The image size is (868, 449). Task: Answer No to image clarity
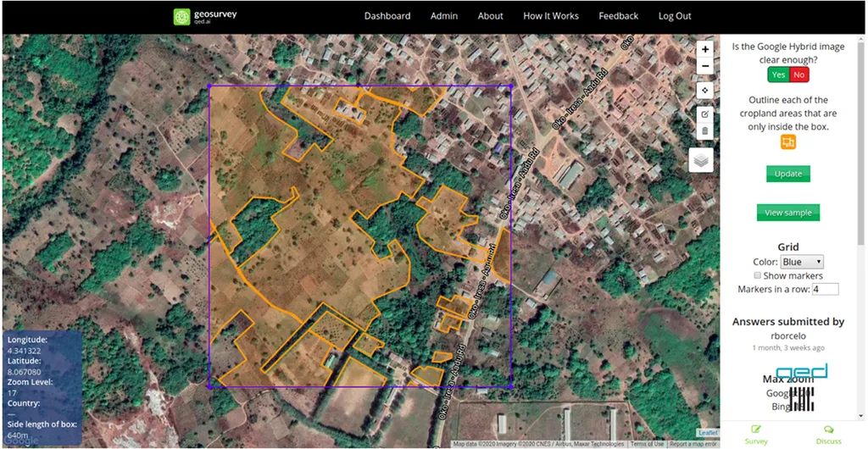point(798,75)
